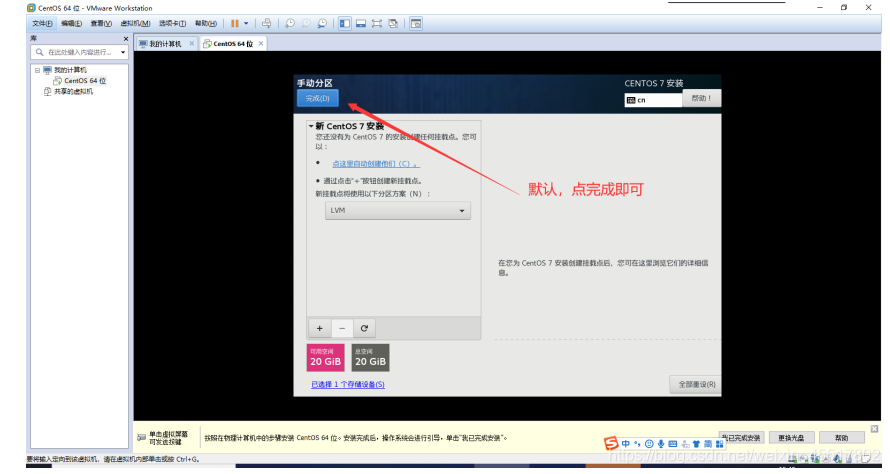Pause the virtual machine with the pause icon
Screen dimensions: 890x474
coord(234,23)
